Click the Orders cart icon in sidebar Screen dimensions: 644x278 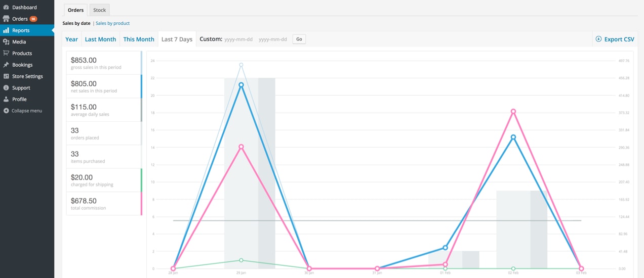click(x=6, y=19)
